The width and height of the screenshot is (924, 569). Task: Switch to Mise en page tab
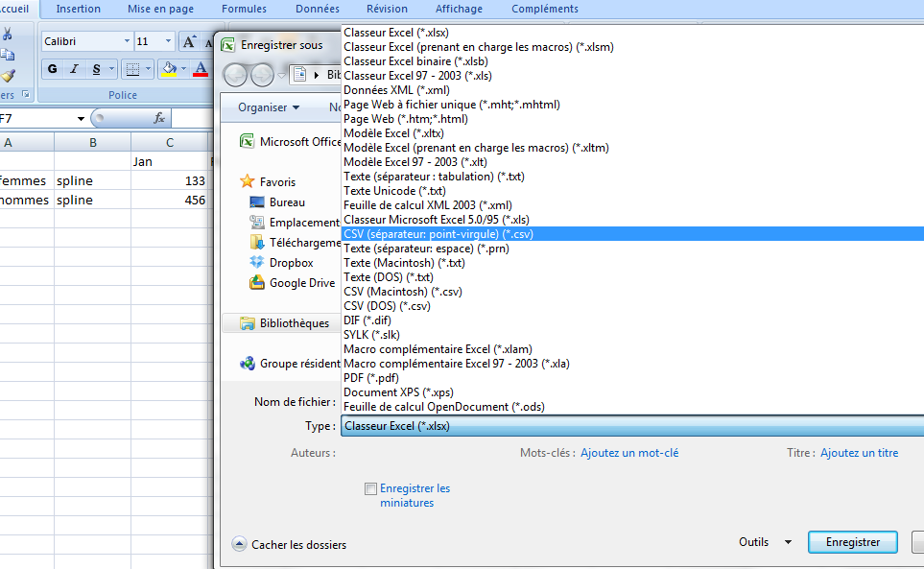point(161,9)
